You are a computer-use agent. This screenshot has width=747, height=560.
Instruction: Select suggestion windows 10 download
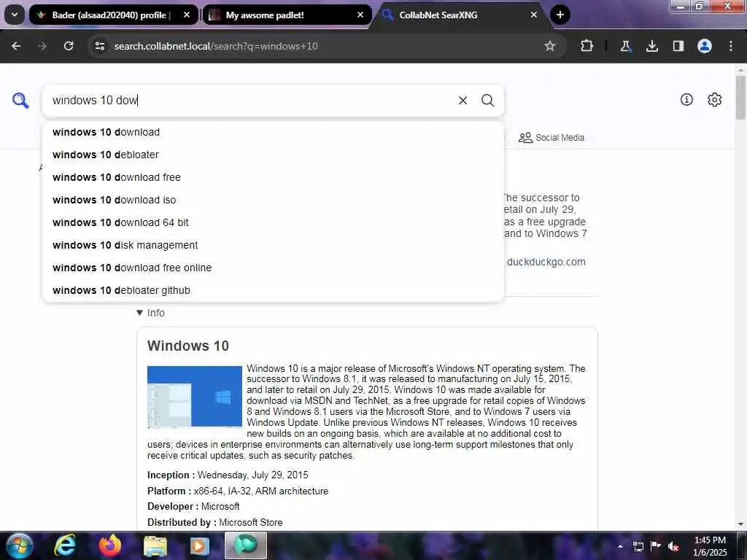point(273,133)
